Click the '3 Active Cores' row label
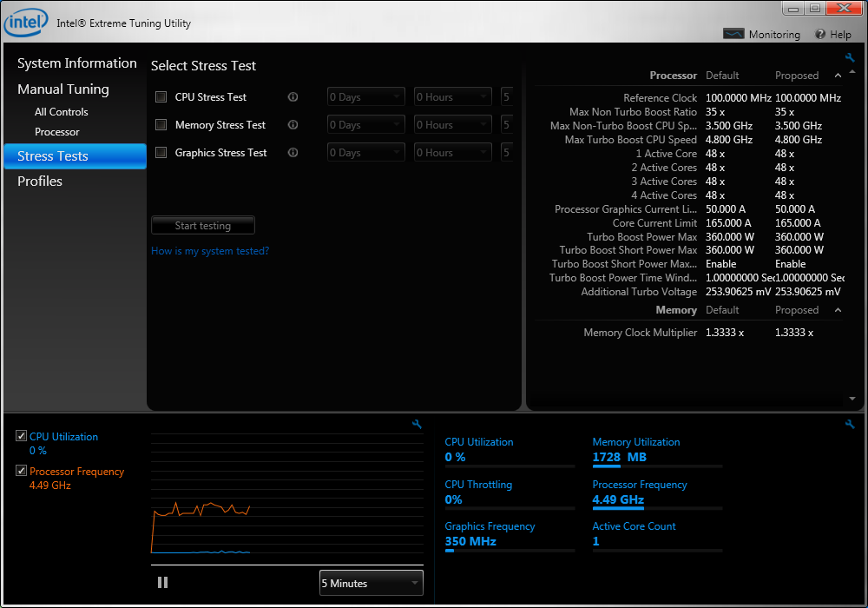The image size is (868, 608). (x=664, y=181)
